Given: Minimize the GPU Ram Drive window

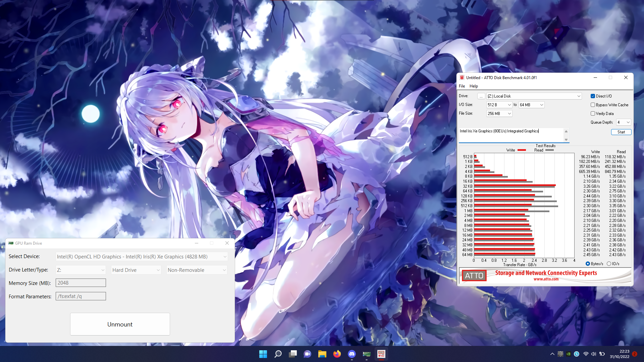Looking at the screenshot, I should point(197,243).
